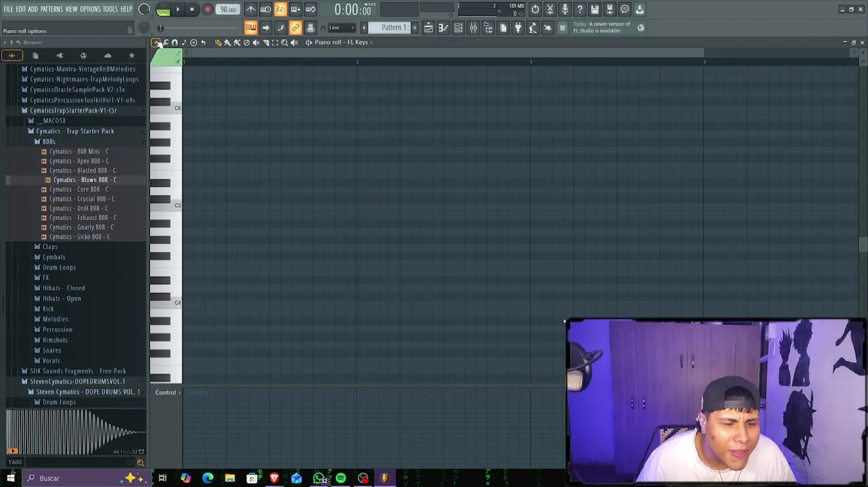Image resolution: width=868 pixels, height=487 pixels.
Task: Select the piano roll Zoom tool
Action: [x=284, y=42]
